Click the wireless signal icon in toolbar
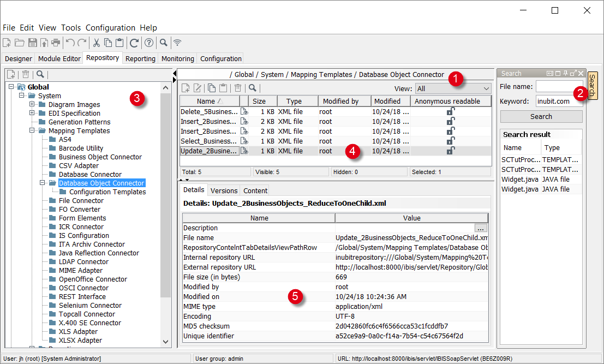 pyautogui.click(x=177, y=43)
